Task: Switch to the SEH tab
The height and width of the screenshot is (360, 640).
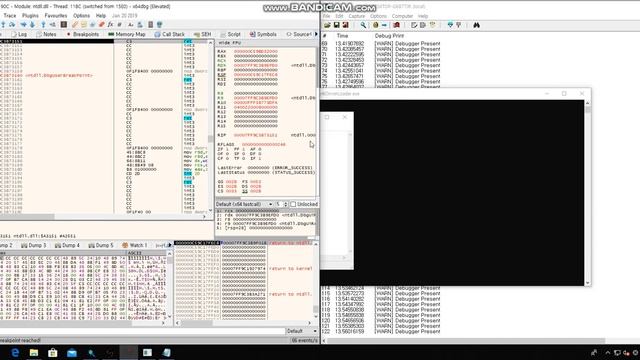Action: point(202,34)
